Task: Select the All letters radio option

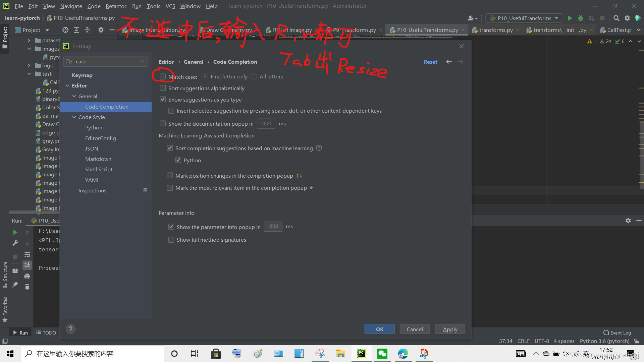Action: [x=254, y=77]
